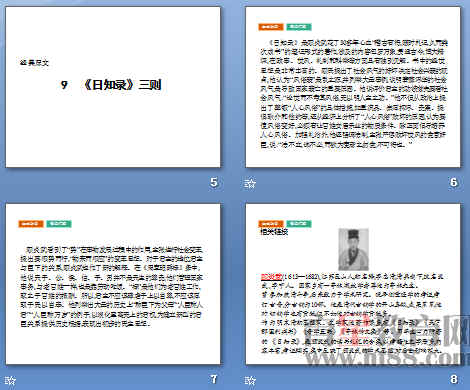Click the slide number 8 label
Screen dimensions: 470x390
tap(453, 379)
